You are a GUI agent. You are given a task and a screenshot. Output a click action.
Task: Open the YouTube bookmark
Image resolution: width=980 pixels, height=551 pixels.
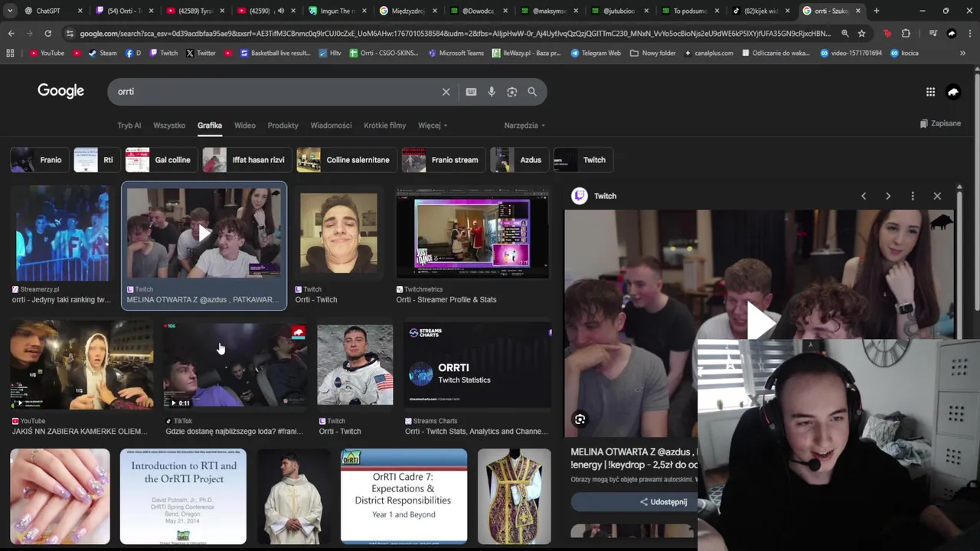pyautogui.click(x=47, y=53)
